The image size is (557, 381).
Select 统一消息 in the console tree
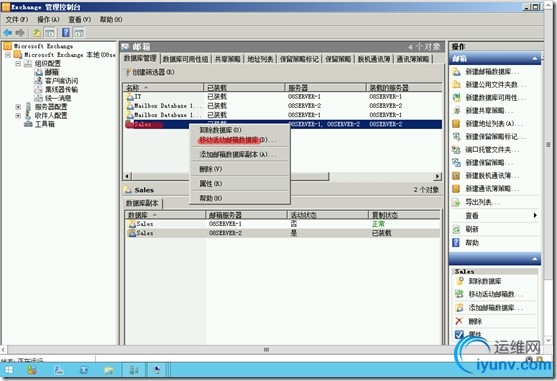(x=58, y=98)
